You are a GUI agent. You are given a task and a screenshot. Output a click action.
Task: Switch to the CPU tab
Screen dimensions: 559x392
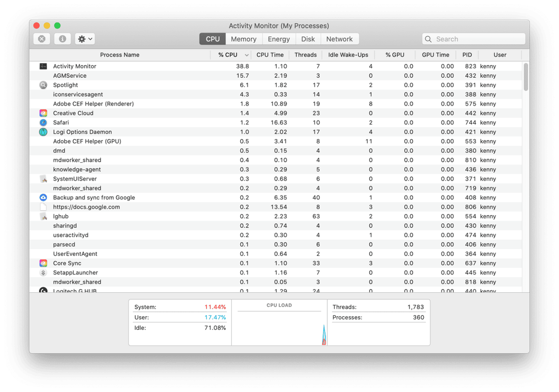click(x=212, y=39)
